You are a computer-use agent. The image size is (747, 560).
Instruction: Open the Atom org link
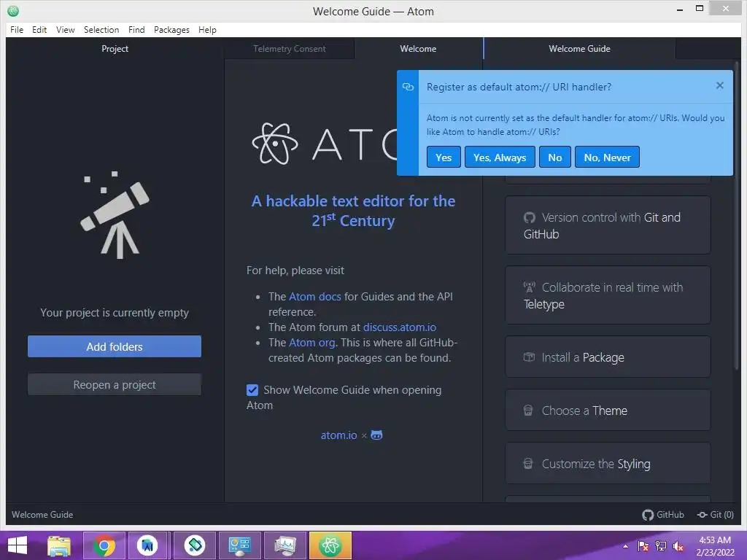pos(312,343)
